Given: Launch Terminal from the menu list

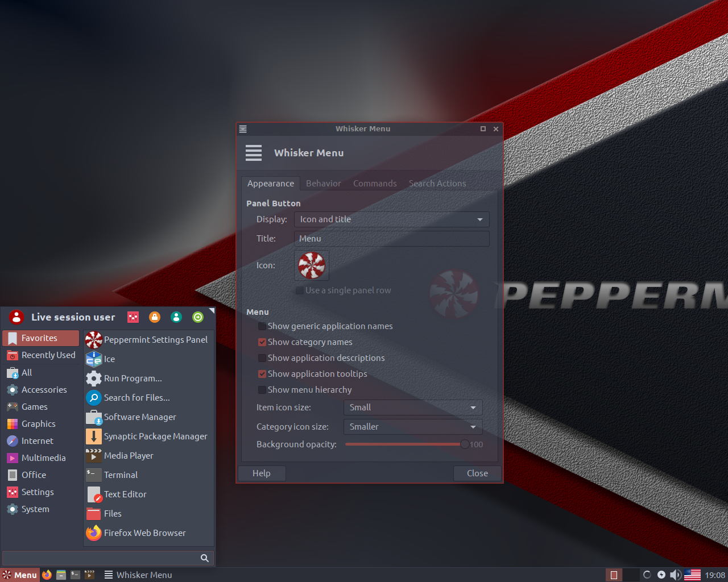Looking at the screenshot, I should [x=148, y=475].
